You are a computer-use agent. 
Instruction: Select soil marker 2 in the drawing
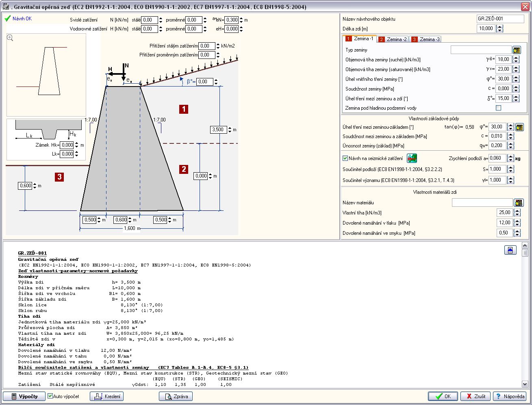tap(184, 169)
